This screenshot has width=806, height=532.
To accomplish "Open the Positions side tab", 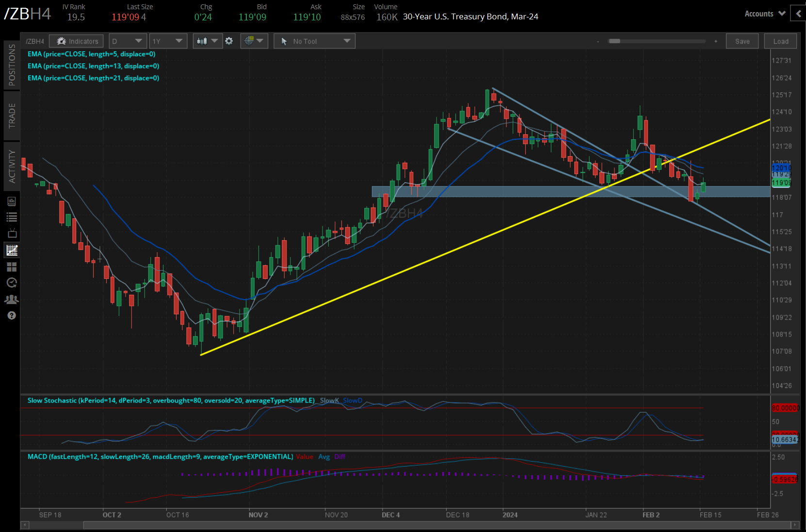I will (12, 65).
